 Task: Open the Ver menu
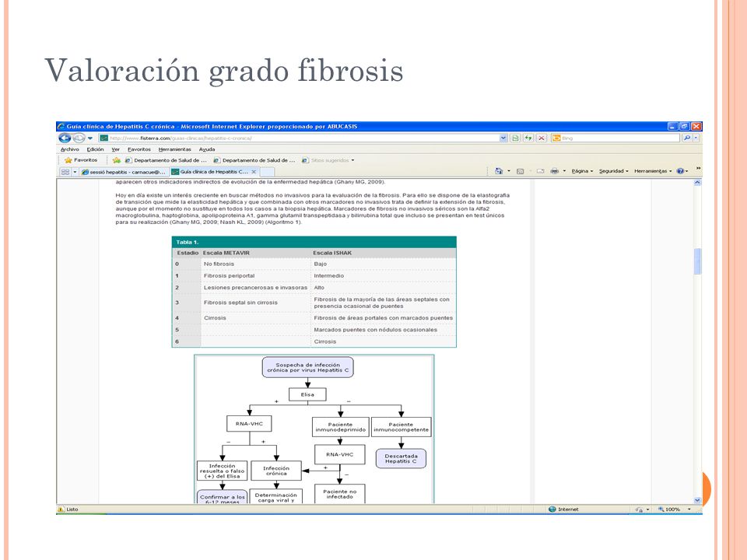(x=115, y=149)
